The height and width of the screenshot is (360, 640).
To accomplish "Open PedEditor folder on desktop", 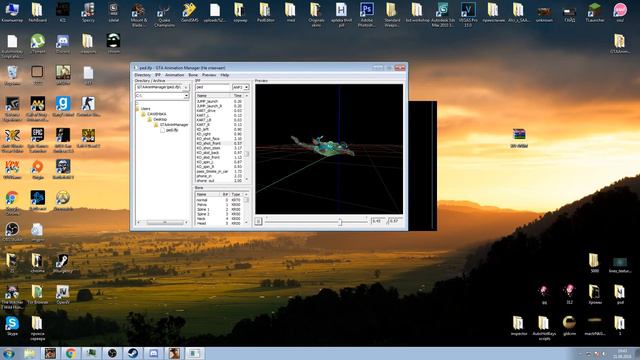I will [x=265, y=12].
